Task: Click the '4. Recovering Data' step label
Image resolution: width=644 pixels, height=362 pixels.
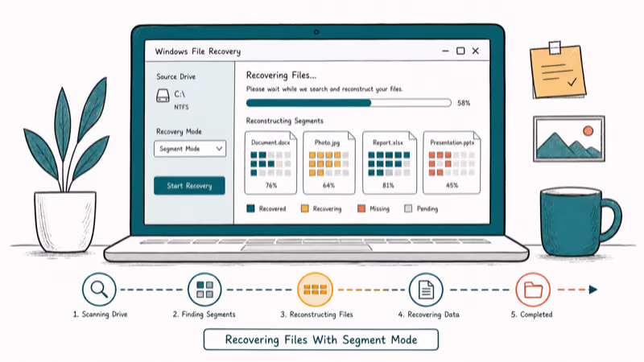Action: tap(429, 315)
